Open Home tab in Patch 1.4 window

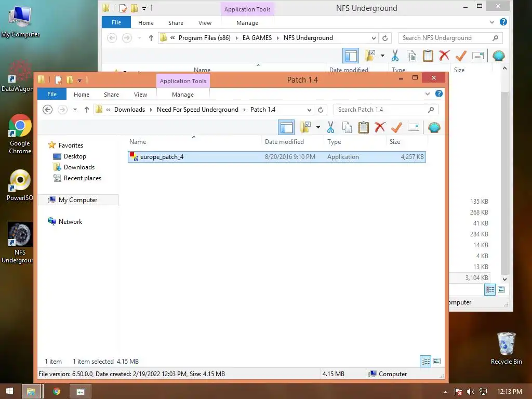[82, 95]
